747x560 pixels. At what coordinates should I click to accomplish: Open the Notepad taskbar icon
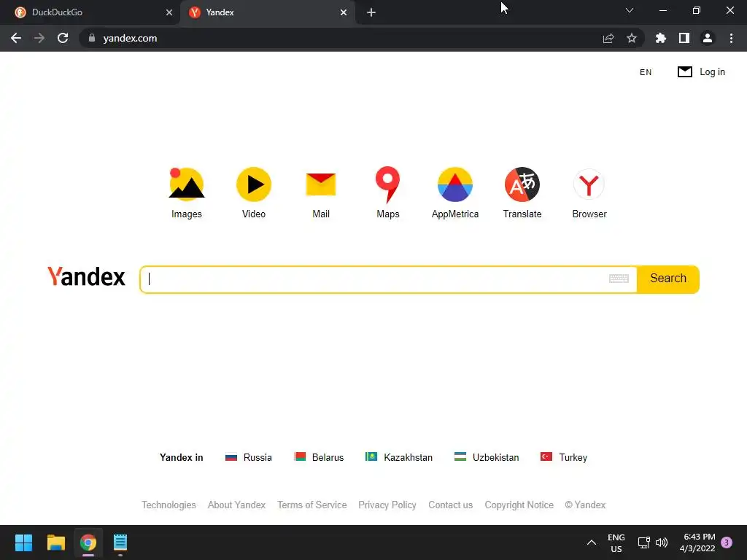pyautogui.click(x=120, y=542)
